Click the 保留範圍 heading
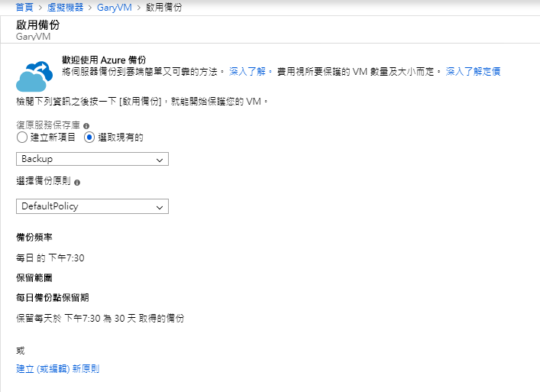The height and width of the screenshot is (392, 540). click(34, 277)
